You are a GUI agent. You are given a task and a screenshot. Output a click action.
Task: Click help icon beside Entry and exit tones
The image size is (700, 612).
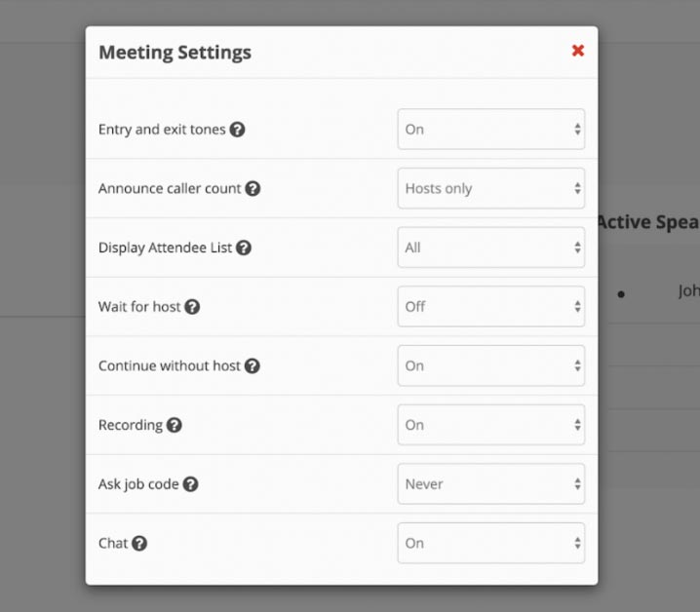[x=237, y=130]
